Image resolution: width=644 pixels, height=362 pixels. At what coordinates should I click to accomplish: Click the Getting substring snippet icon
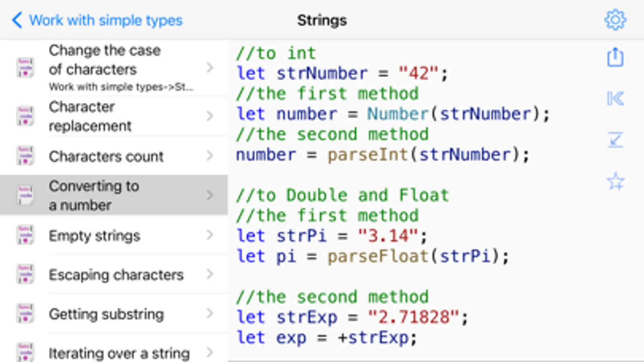click(25, 314)
